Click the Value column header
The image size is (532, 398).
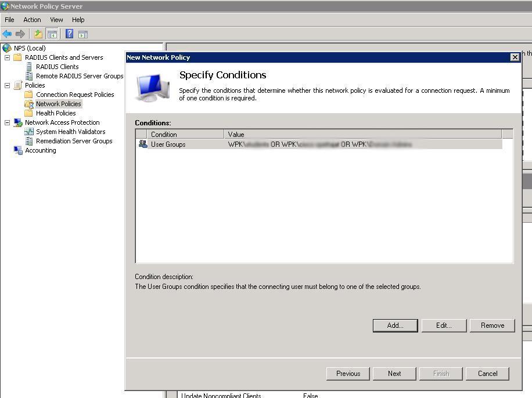tap(362, 134)
